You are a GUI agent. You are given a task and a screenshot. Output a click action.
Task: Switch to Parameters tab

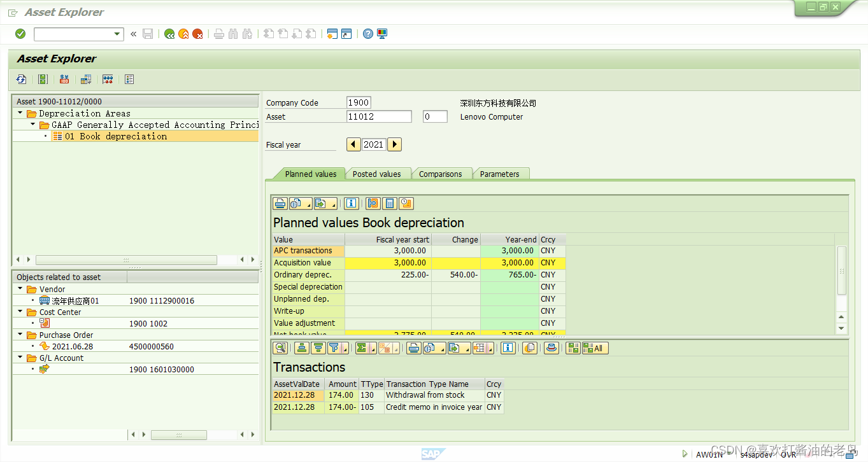click(500, 174)
